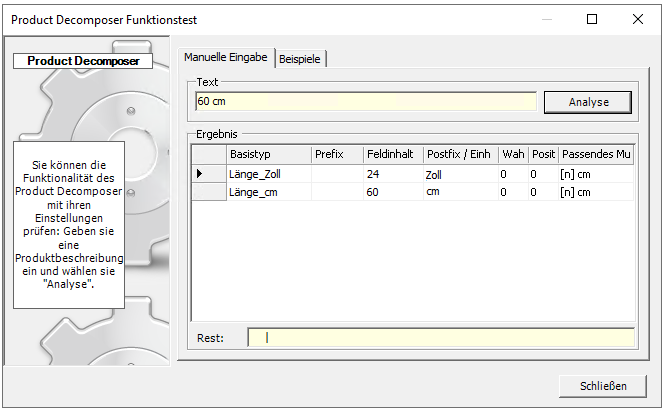Click the cm unit cell in the Länge_cm row
This screenshot has height=412, width=665.
click(461, 192)
